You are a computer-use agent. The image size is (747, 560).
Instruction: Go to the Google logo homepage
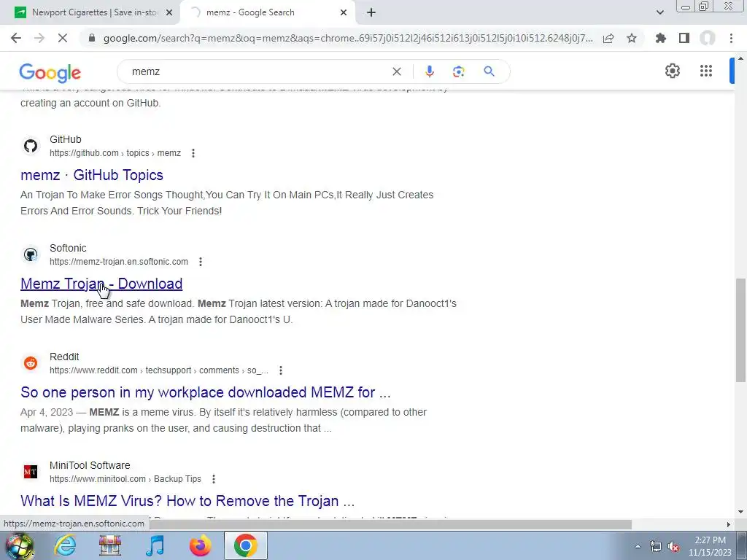(50, 72)
